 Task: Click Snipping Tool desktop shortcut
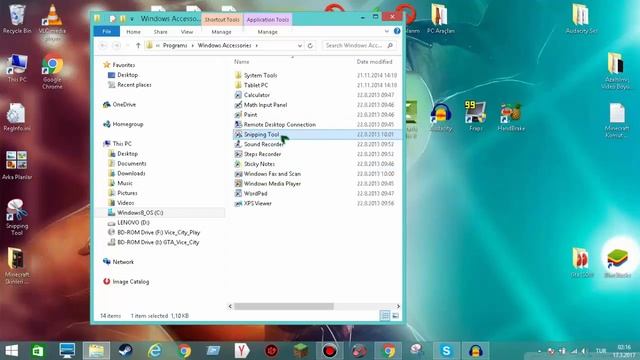click(x=17, y=217)
